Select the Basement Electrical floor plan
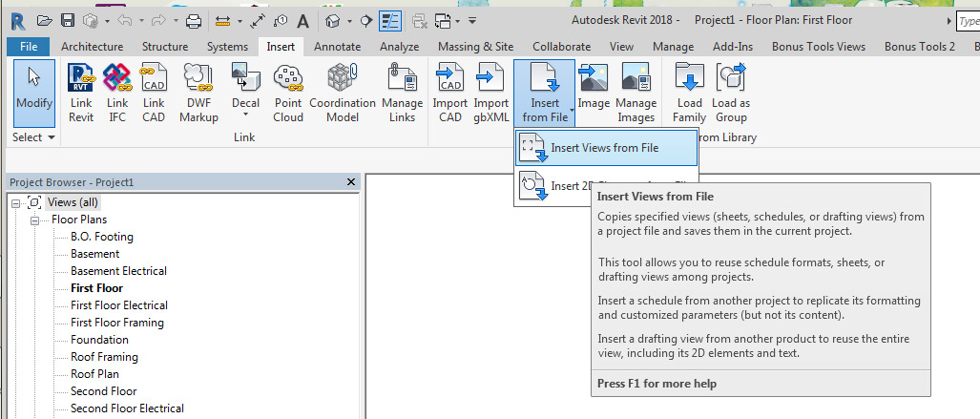 pyautogui.click(x=118, y=271)
